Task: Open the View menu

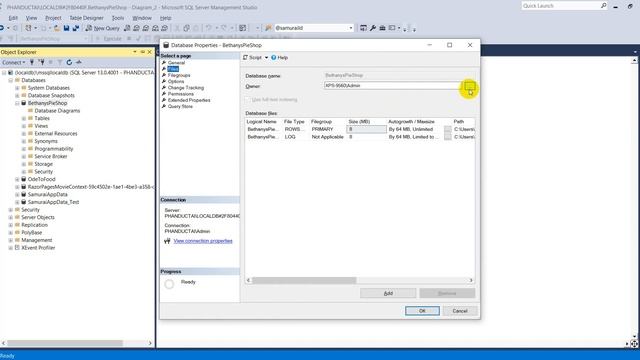Action: (x=31, y=18)
